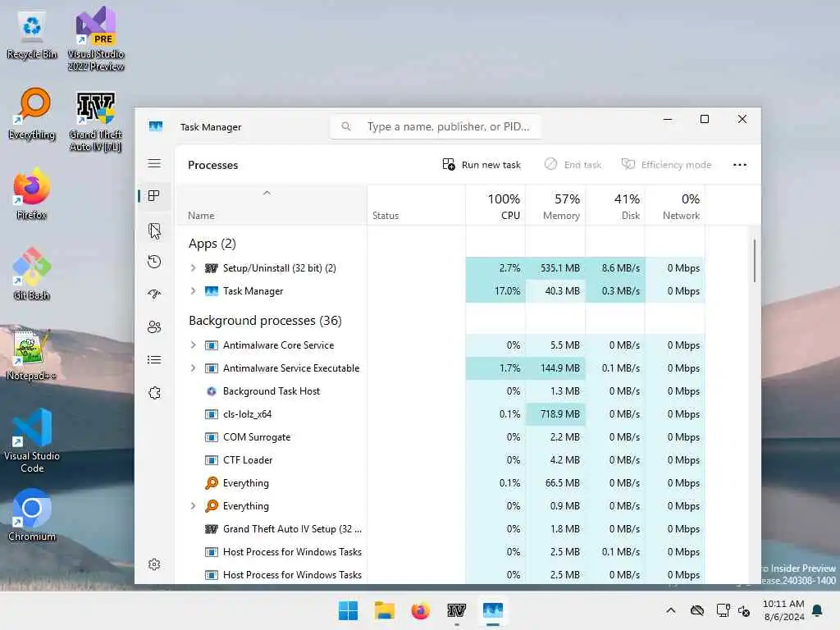This screenshot has height=630, width=840.
Task: Open Startup apps page in sidebar
Action: 154,294
